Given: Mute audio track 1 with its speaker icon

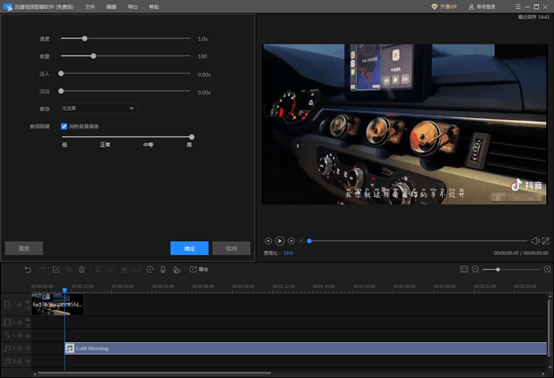Looking at the screenshot, I should click(27, 348).
